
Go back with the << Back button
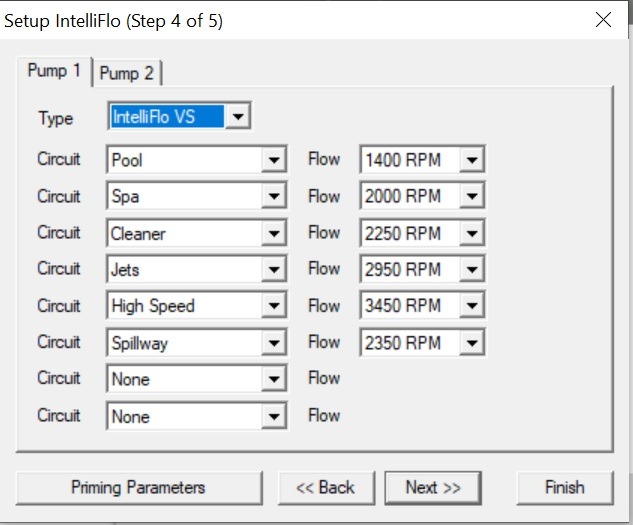coord(326,488)
